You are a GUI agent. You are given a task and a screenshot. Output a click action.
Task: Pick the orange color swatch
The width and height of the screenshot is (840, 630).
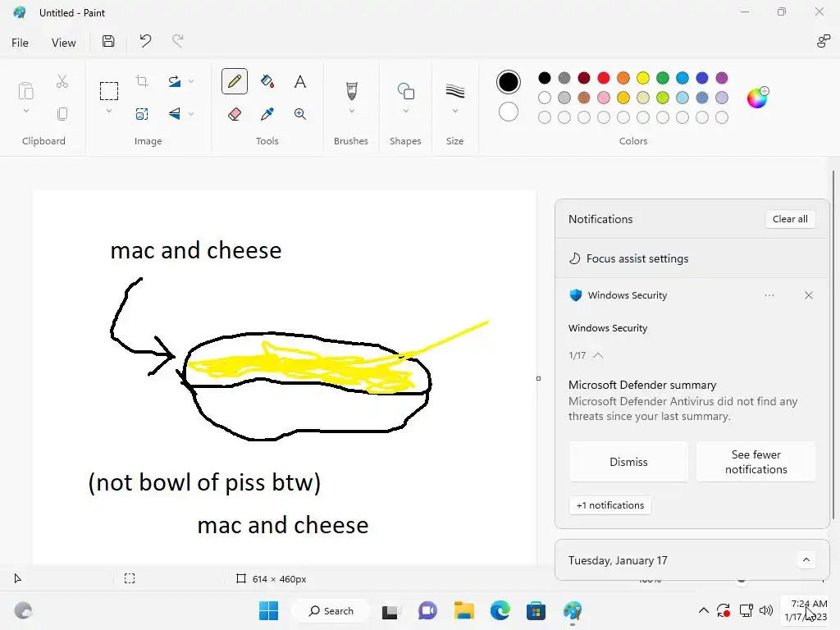[623, 78]
